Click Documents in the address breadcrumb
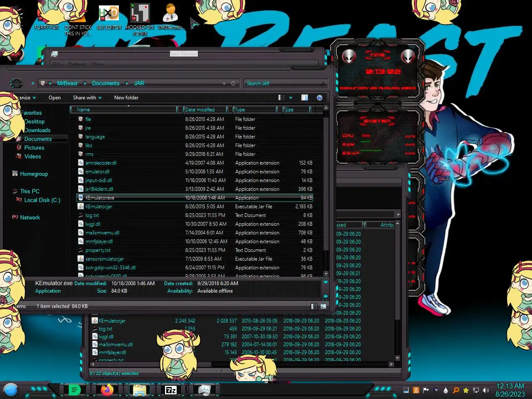Screen dimensions: 532x399 point(106,84)
